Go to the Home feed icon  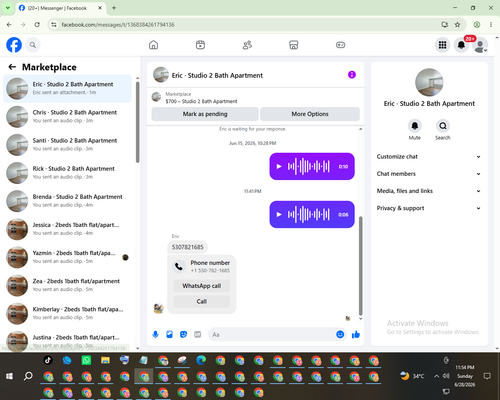tap(153, 45)
